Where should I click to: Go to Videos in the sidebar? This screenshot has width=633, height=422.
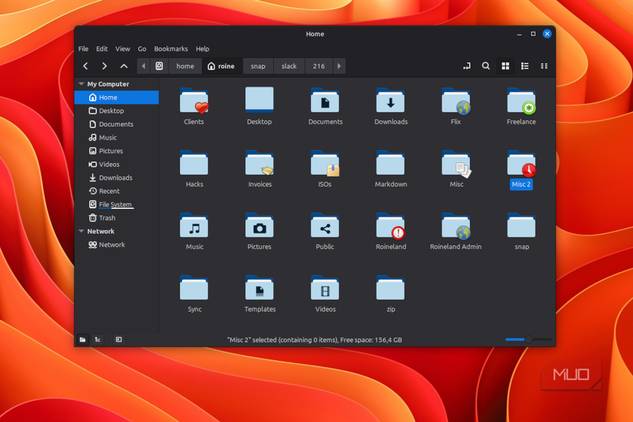(117, 164)
